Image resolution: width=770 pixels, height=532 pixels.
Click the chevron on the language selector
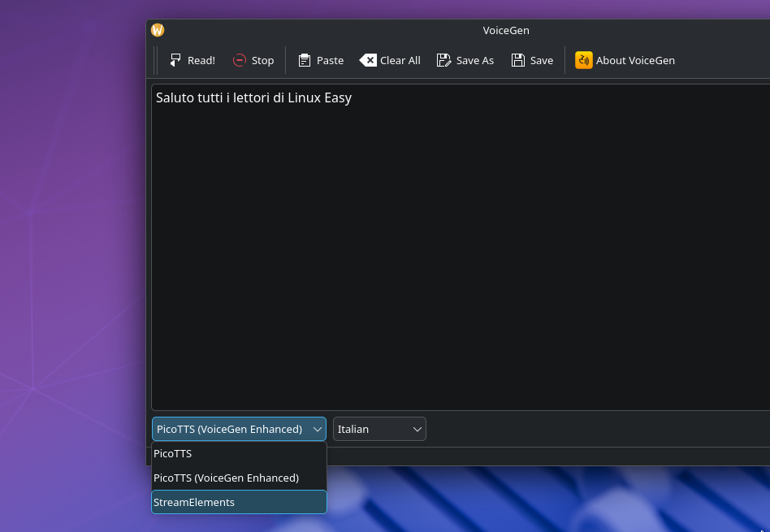tap(416, 429)
